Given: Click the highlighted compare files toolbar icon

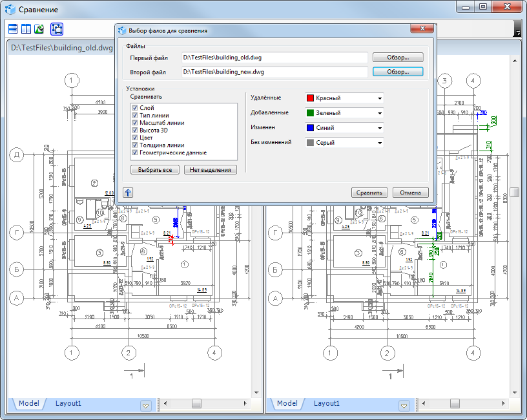Looking at the screenshot, I should [x=56, y=29].
